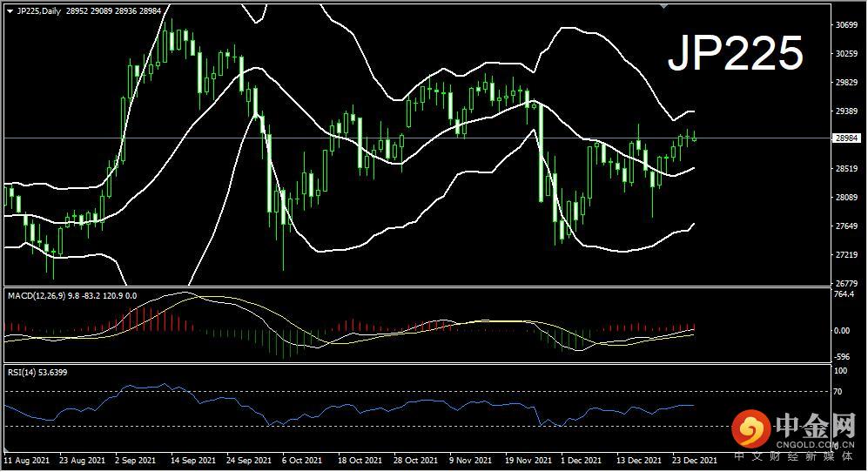This screenshot has height=472, width=868.
Task: Click the RSI 70 level label
Action: point(838,392)
